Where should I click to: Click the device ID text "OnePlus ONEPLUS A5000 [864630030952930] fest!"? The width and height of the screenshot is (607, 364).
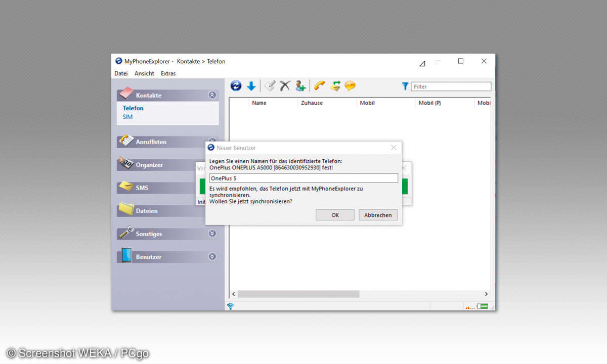tap(271, 167)
